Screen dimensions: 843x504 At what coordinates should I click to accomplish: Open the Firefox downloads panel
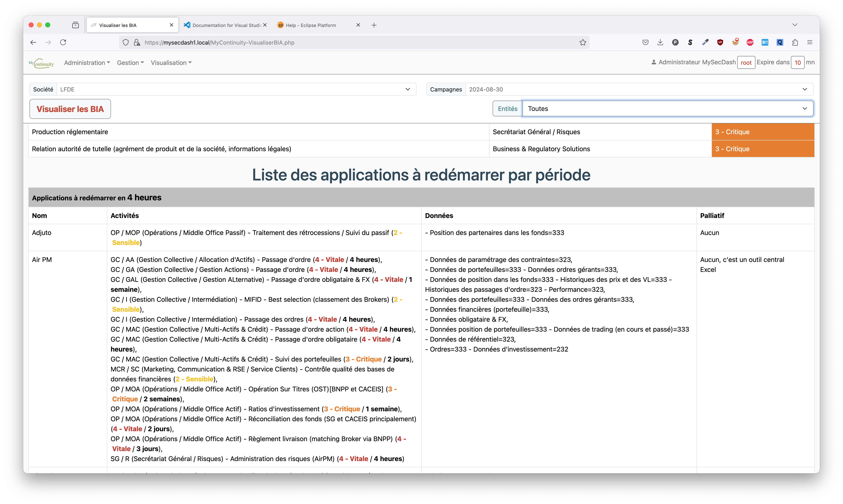coord(660,43)
